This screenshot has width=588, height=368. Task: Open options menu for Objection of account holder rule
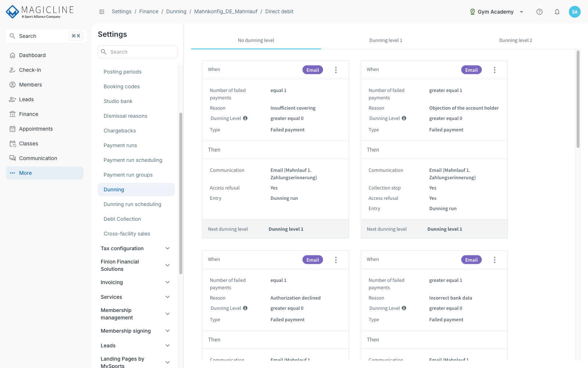(x=495, y=70)
